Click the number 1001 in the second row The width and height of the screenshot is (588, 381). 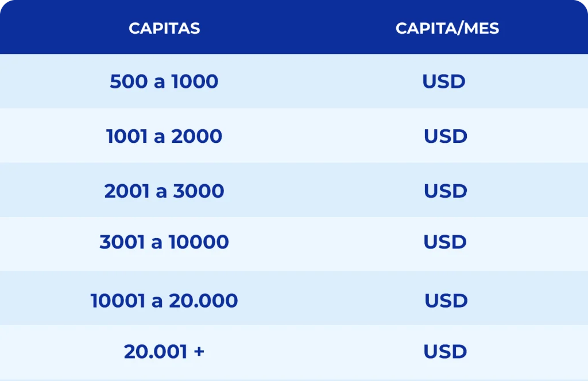coord(127,137)
